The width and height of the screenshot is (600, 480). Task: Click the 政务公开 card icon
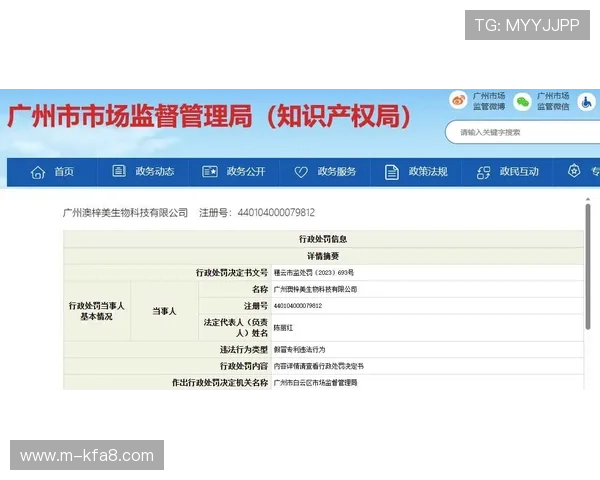[x=210, y=171]
